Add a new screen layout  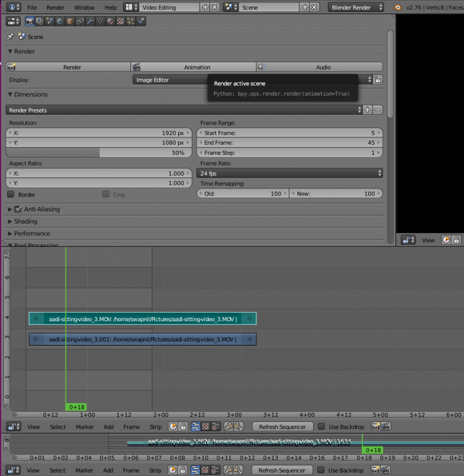coord(206,7)
